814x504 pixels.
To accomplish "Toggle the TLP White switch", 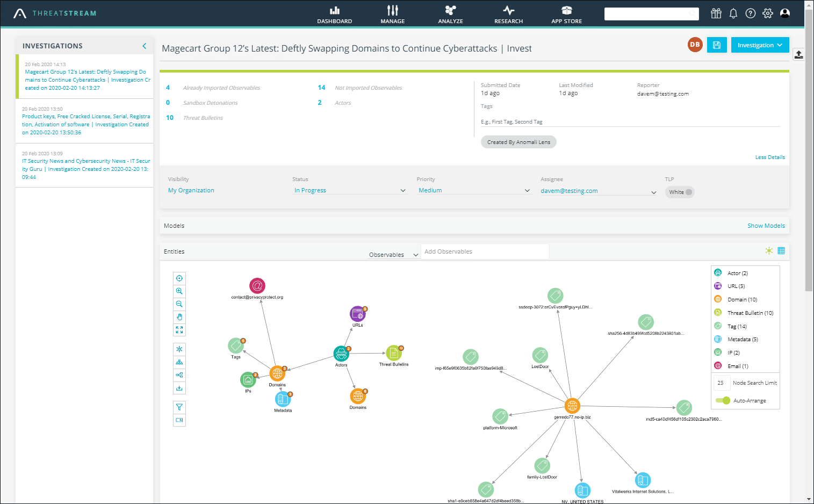I will pos(679,192).
